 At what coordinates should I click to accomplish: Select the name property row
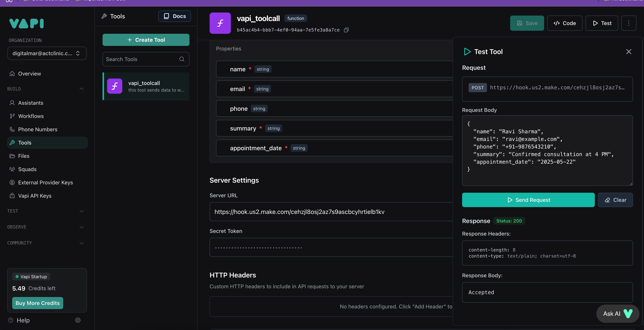click(x=335, y=69)
